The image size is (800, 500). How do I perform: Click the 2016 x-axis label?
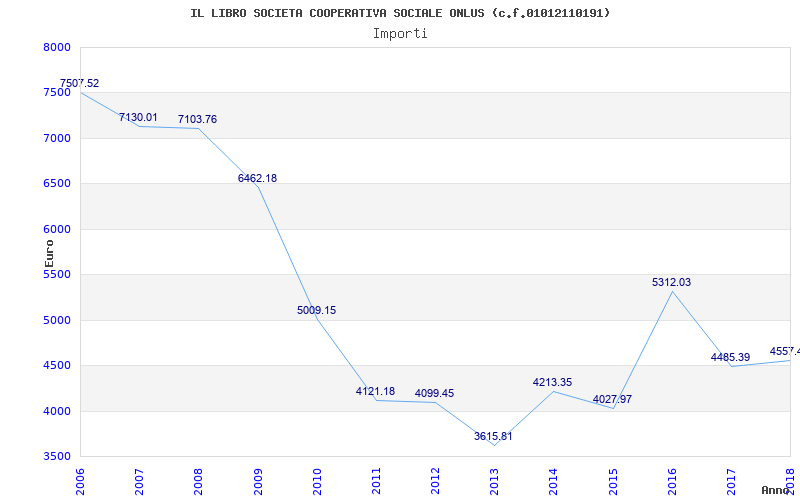(672, 482)
